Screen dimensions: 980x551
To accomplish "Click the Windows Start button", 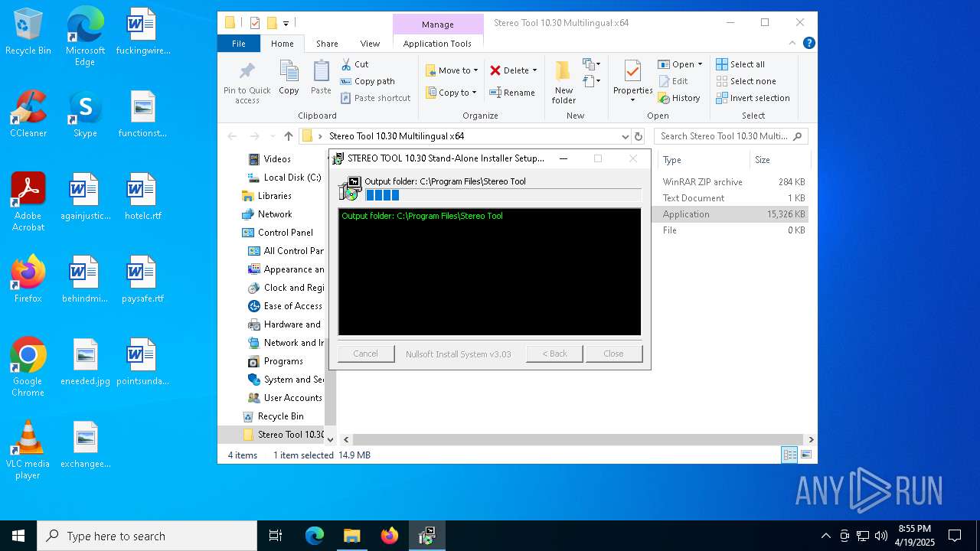I will [18, 536].
